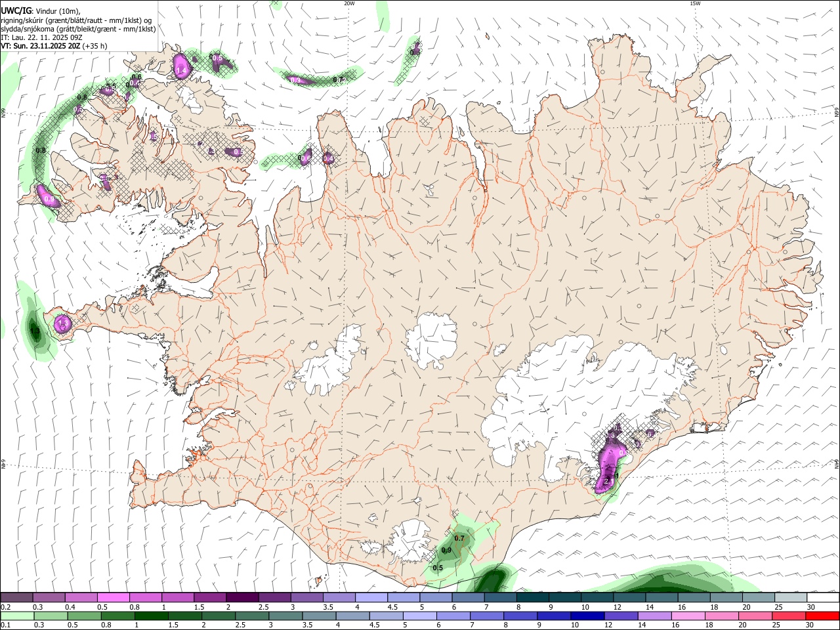Select the 'IT: Lau. 22. 11. 2025 09Z' line
The height and width of the screenshot is (630, 840).
click(41, 37)
